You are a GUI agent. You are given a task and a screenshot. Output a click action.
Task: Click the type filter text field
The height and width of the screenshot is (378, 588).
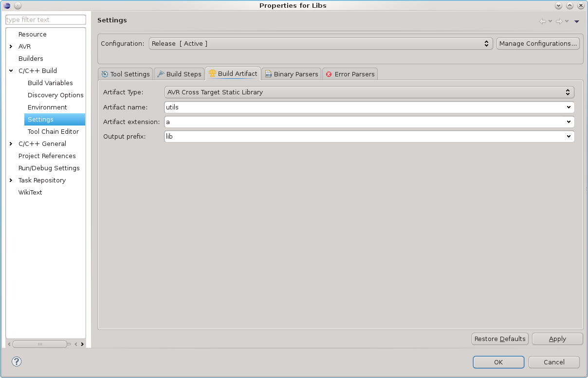[x=45, y=19]
